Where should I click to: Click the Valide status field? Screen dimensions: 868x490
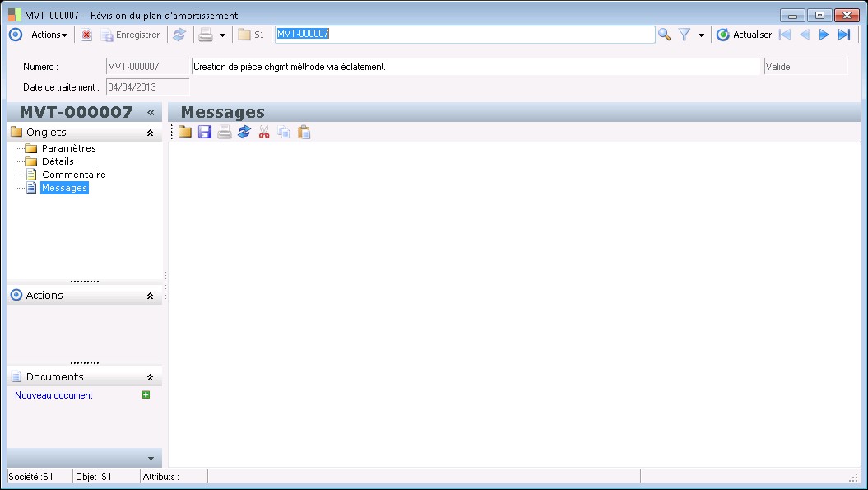pyautogui.click(x=805, y=67)
